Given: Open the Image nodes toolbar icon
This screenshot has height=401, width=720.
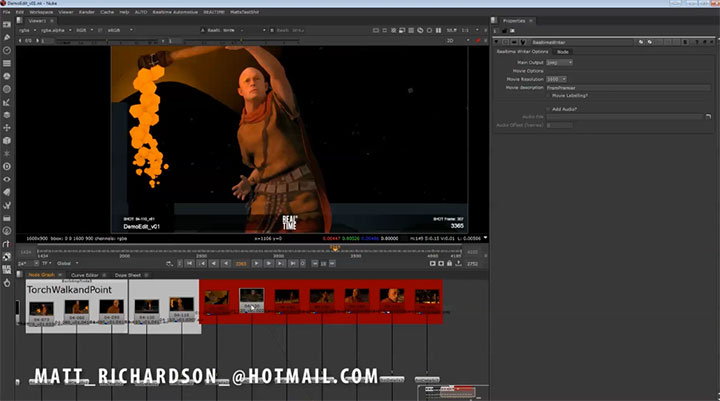Looking at the screenshot, I should [7, 24].
